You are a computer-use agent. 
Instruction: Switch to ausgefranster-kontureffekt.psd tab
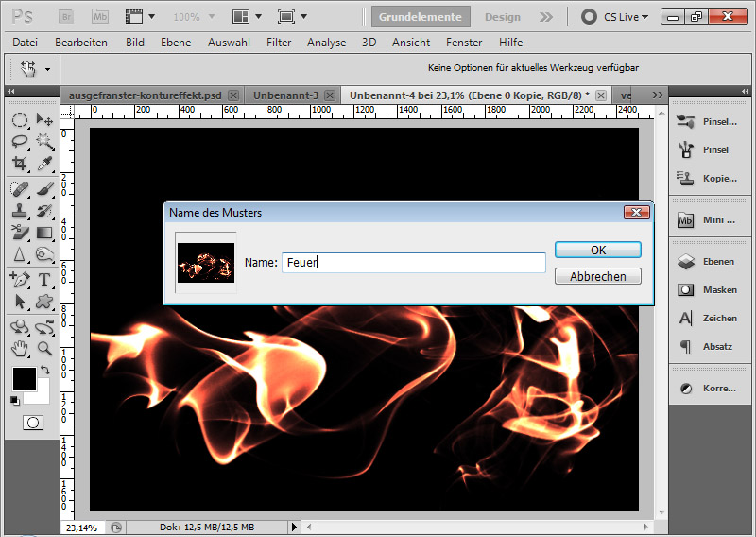[x=145, y=95]
